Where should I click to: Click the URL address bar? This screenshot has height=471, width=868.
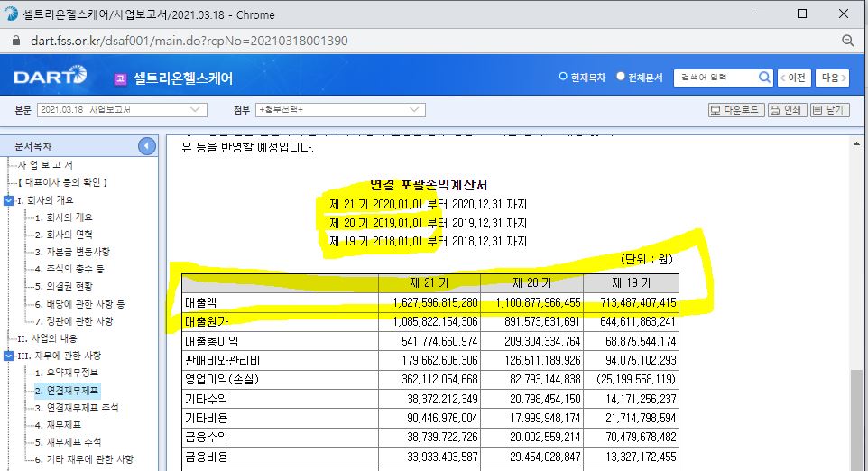coord(189,41)
